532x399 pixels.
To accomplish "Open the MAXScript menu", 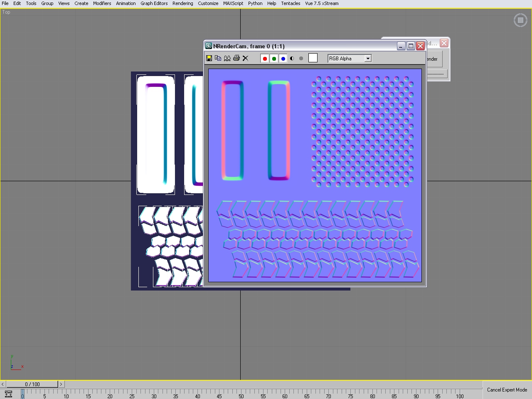I will pos(233,3).
